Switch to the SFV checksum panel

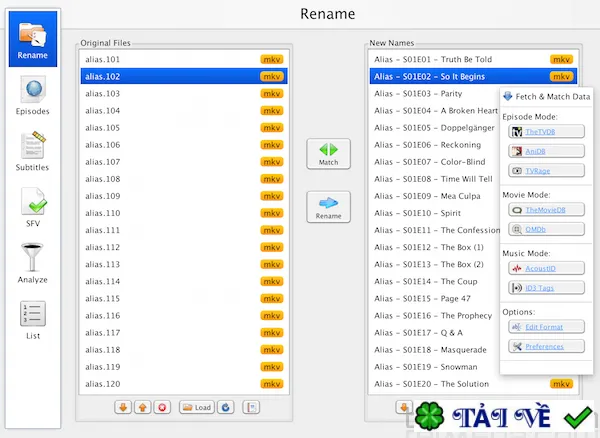(x=33, y=207)
